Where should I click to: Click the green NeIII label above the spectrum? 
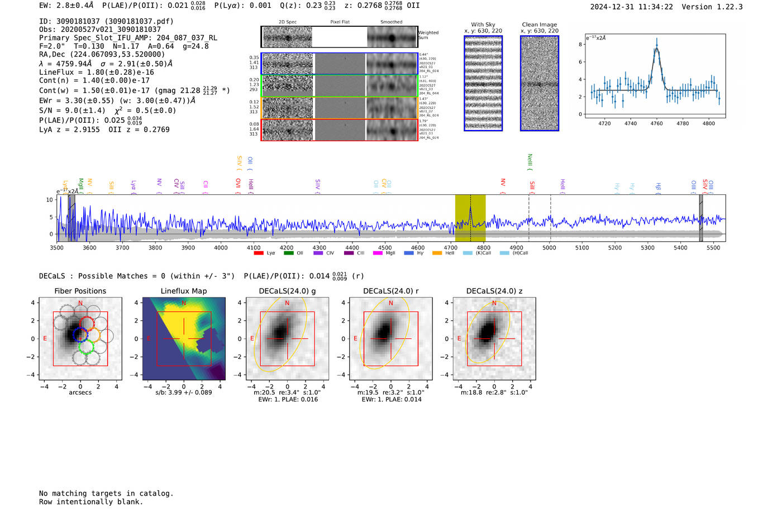coord(530,161)
